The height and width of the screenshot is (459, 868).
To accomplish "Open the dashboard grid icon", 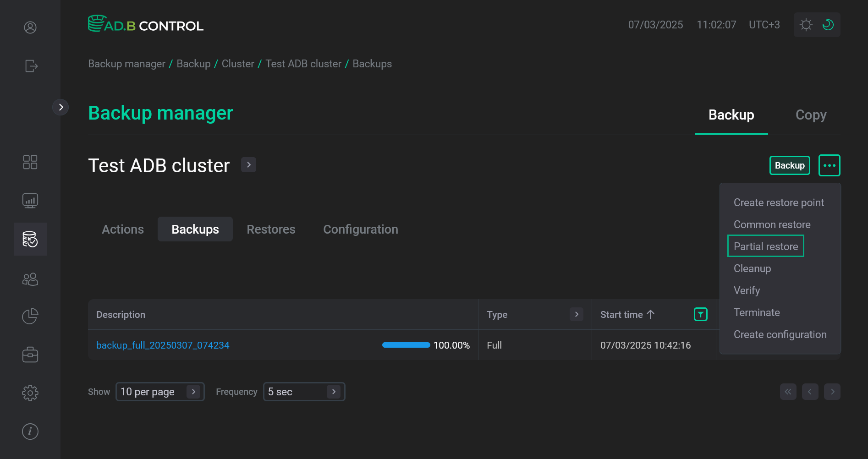I will point(30,162).
